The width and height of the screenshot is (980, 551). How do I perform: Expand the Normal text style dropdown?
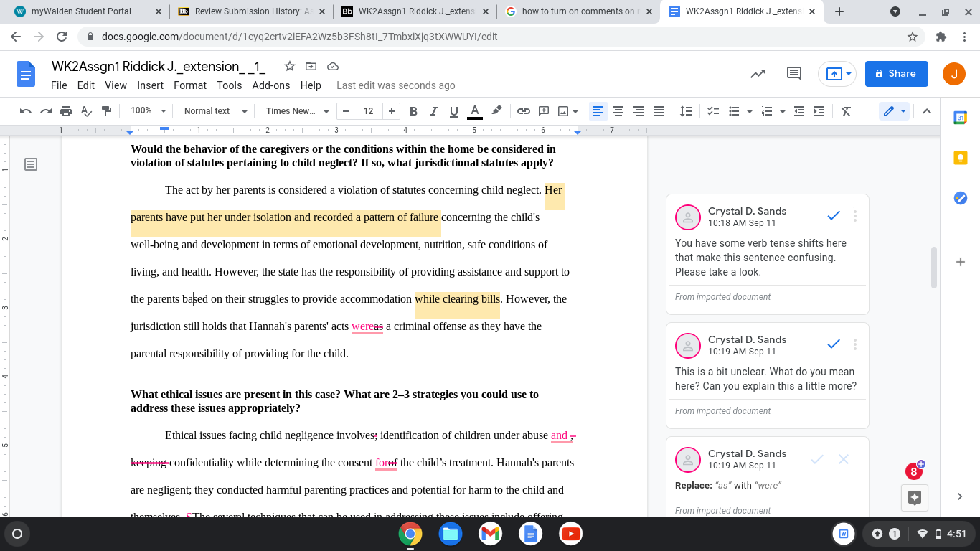[x=215, y=111]
